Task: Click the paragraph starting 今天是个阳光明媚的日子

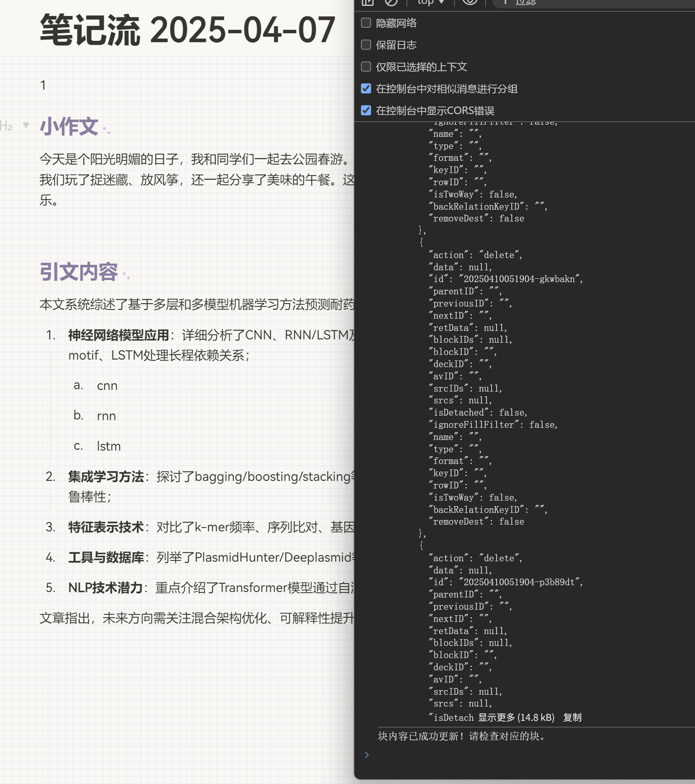Action: point(197,180)
